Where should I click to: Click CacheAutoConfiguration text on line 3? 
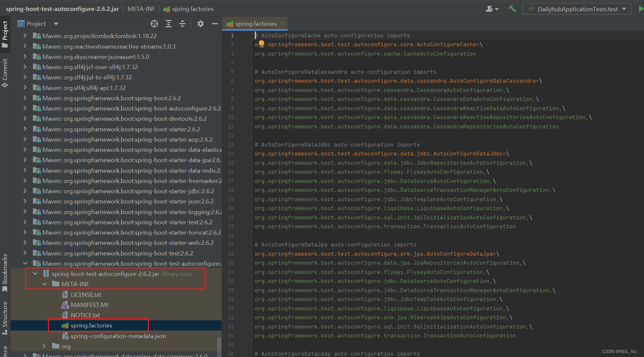coord(440,54)
